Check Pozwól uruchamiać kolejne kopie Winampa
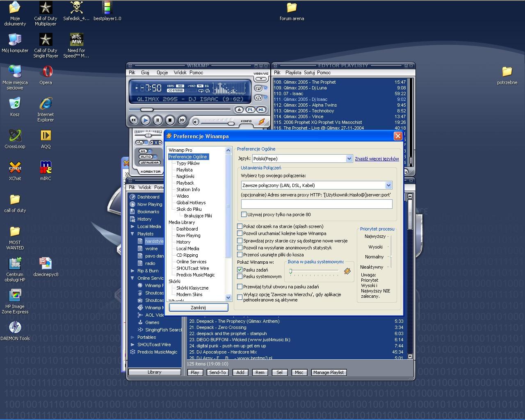This screenshot has width=525, height=420. coord(240,233)
